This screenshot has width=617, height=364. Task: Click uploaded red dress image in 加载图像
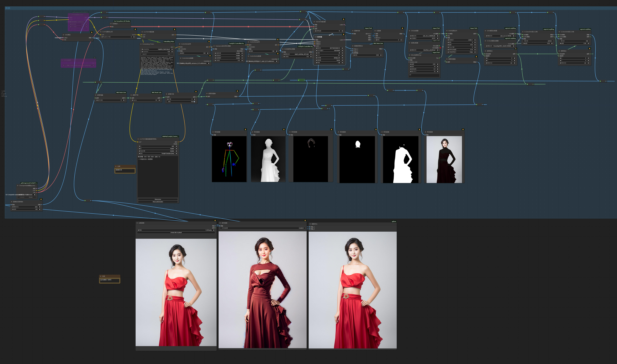click(176, 293)
